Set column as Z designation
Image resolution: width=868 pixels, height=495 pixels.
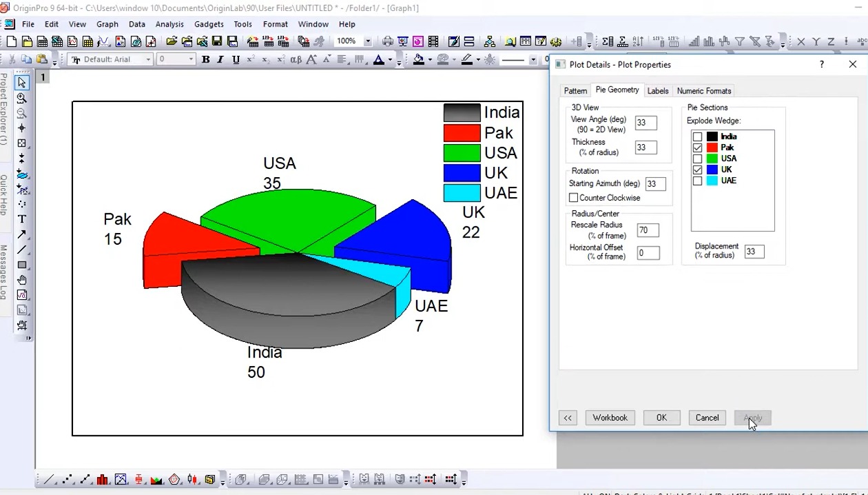pos(831,42)
